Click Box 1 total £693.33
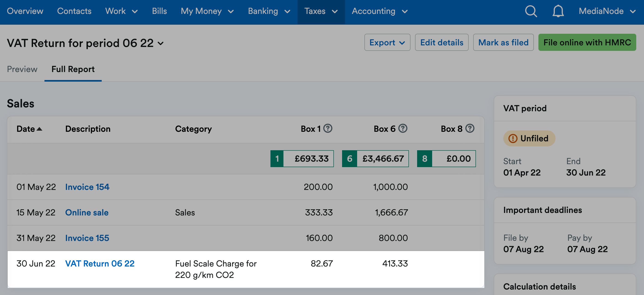Screen dimensions: 644x295 tap(302, 158)
